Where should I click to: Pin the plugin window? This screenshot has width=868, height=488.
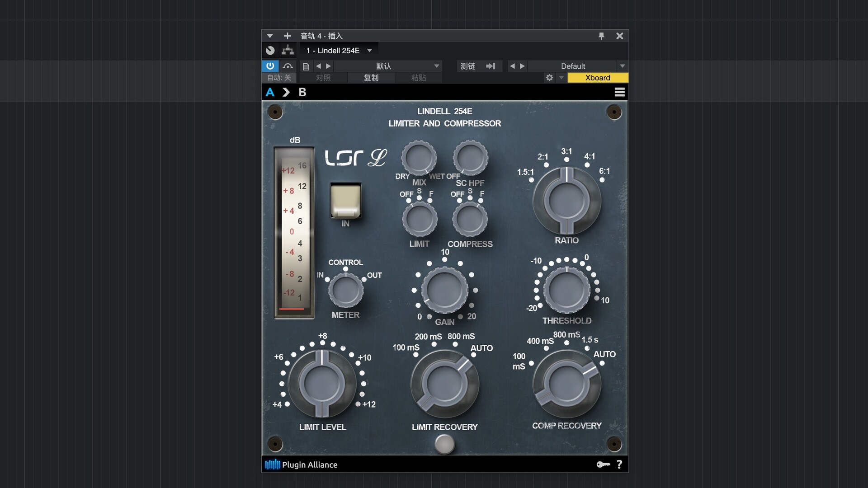click(x=601, y=36)
